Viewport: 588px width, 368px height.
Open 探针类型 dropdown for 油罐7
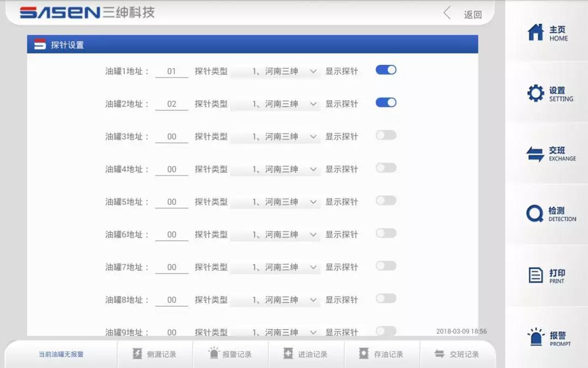275,267
